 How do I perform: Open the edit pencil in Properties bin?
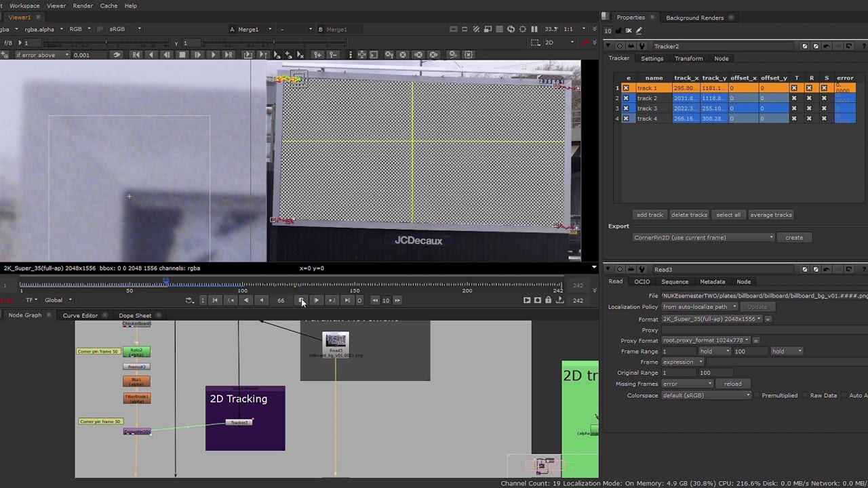pos(639,30)
